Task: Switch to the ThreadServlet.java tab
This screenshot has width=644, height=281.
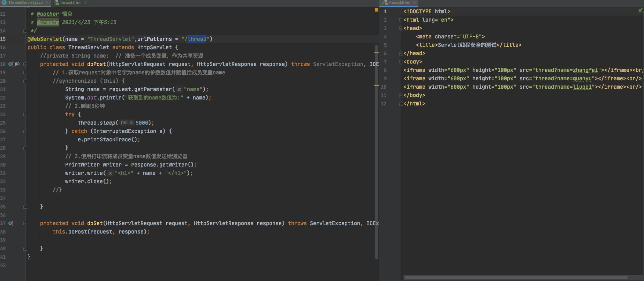Action: pyautogui.click(x=25, y=2)
